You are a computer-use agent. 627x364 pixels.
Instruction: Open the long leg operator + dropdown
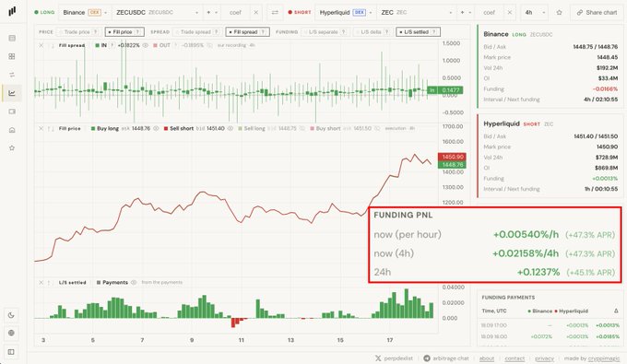212,12
